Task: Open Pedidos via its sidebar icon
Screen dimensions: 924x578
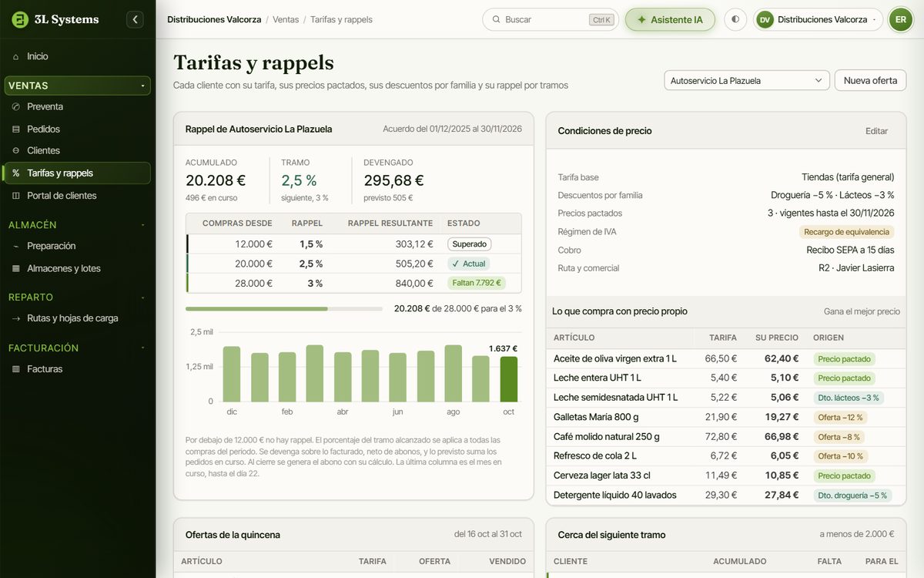Action: (16, 129)
